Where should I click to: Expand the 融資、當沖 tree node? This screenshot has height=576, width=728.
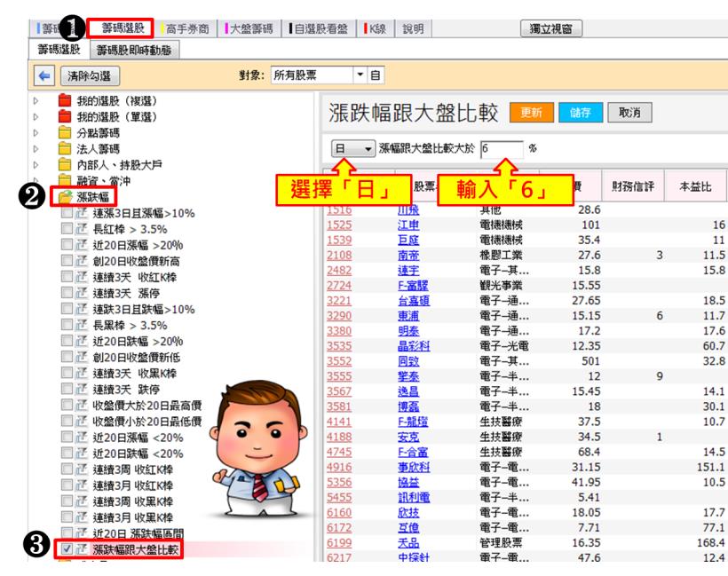[x=36, y=180]
